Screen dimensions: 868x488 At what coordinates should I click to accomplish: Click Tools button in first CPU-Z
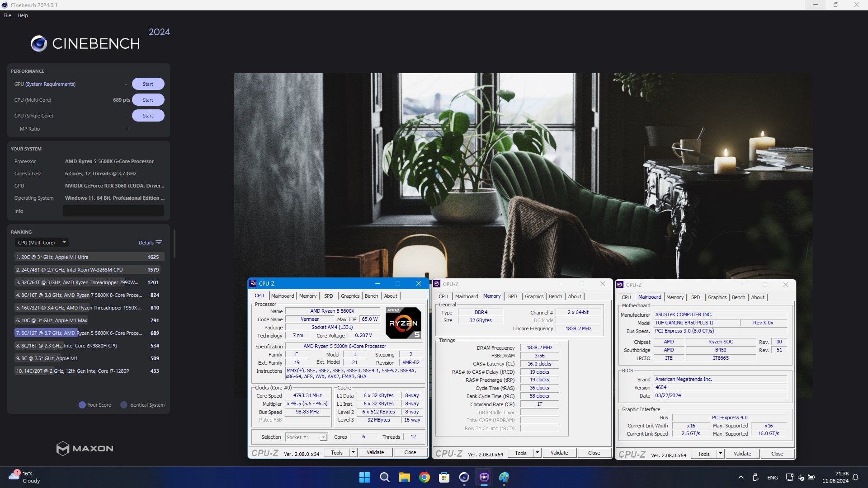coord(337,452)
